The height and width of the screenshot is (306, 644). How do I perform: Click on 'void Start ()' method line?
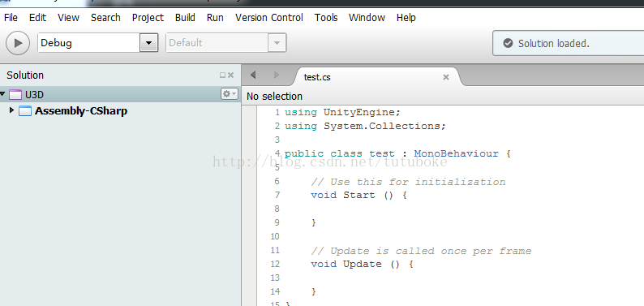coord(358,195)
